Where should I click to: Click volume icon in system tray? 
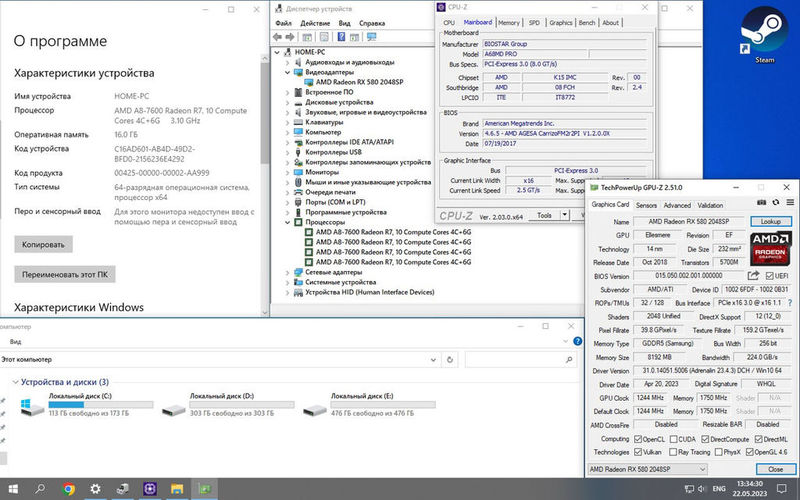[702, 489]
